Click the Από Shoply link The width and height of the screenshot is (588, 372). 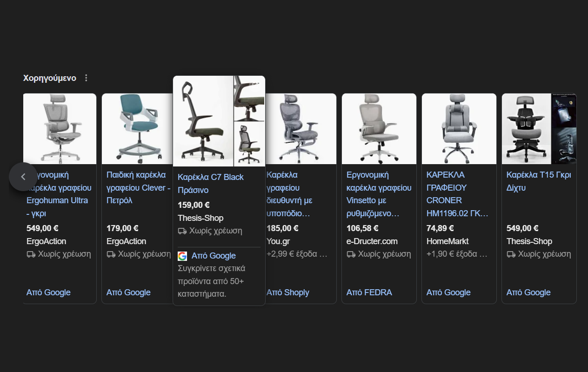tap(287, 292)
